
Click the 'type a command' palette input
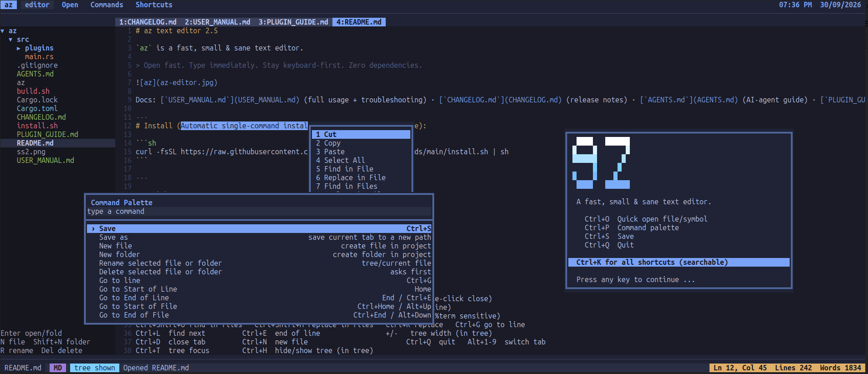[259, 212]
